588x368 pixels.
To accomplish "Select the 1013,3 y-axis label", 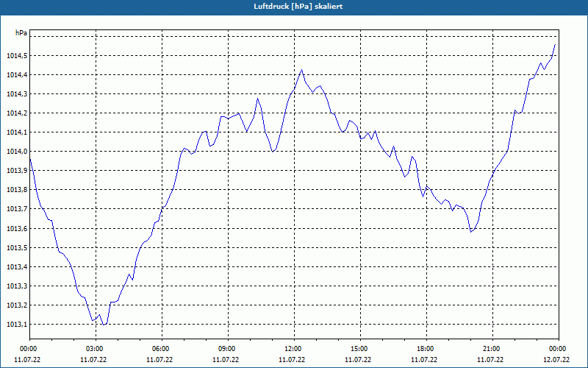I will [x=17, y=286].
